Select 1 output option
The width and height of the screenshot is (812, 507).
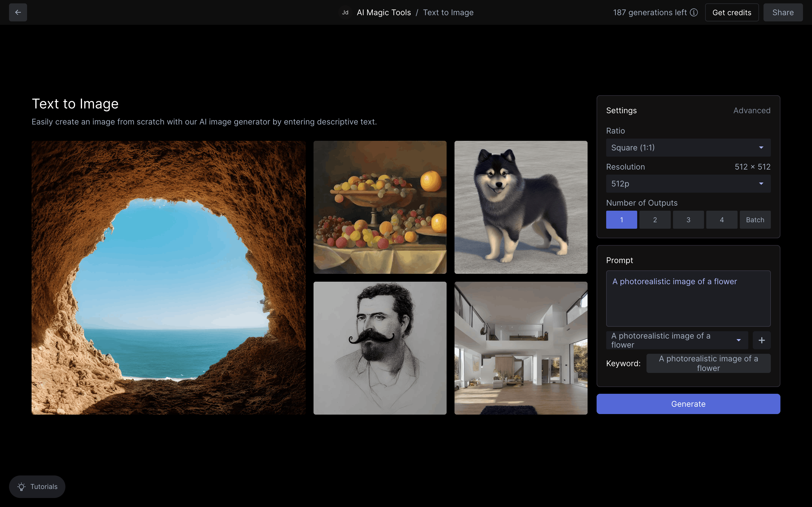[621, 220]
